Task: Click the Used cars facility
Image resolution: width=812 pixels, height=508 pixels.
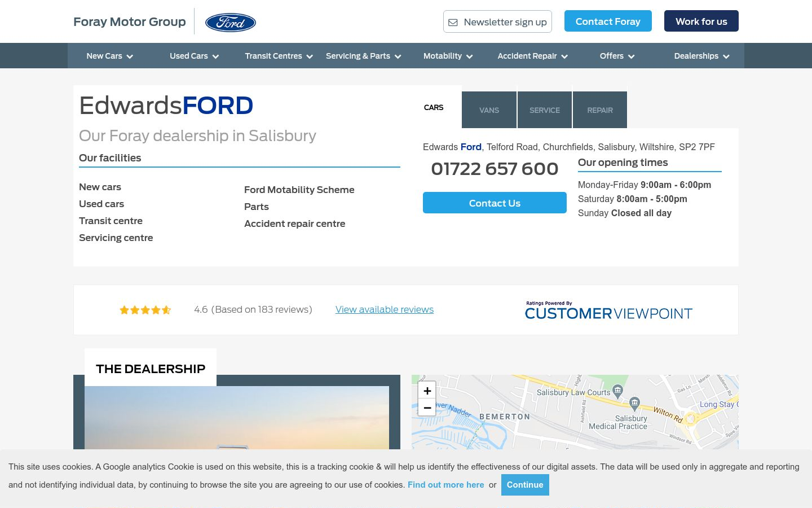Action: (101, 204)
